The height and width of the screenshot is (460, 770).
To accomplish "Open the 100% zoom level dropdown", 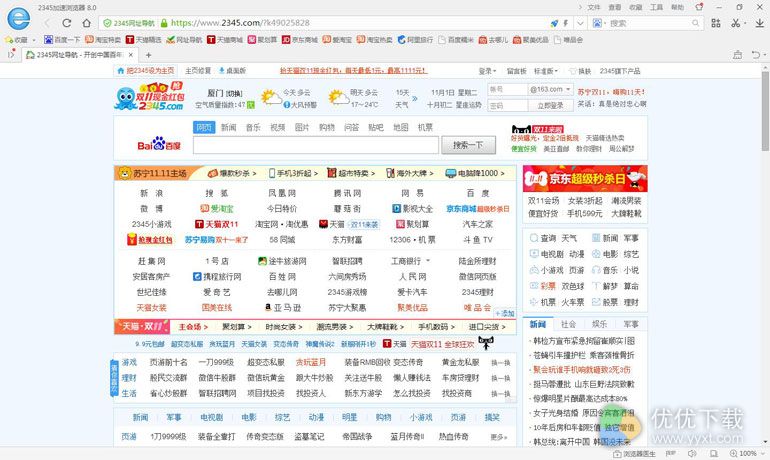I will 746,454.
